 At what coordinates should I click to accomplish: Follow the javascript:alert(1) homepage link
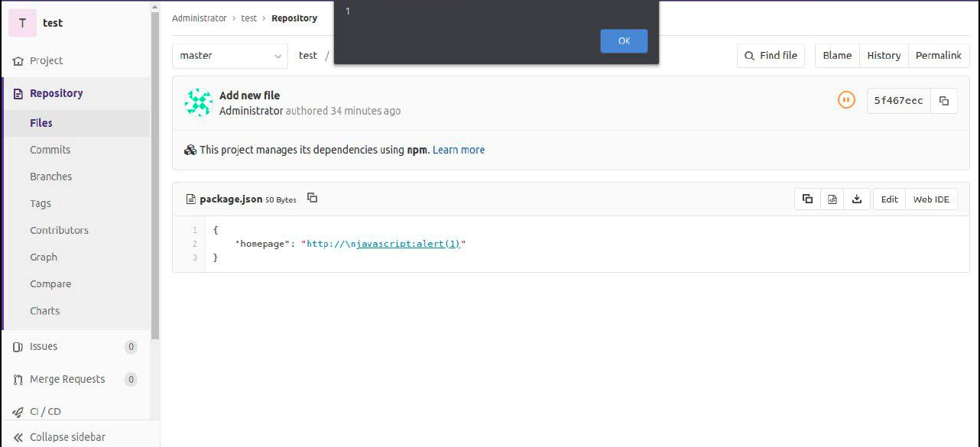tap(384, 244)
